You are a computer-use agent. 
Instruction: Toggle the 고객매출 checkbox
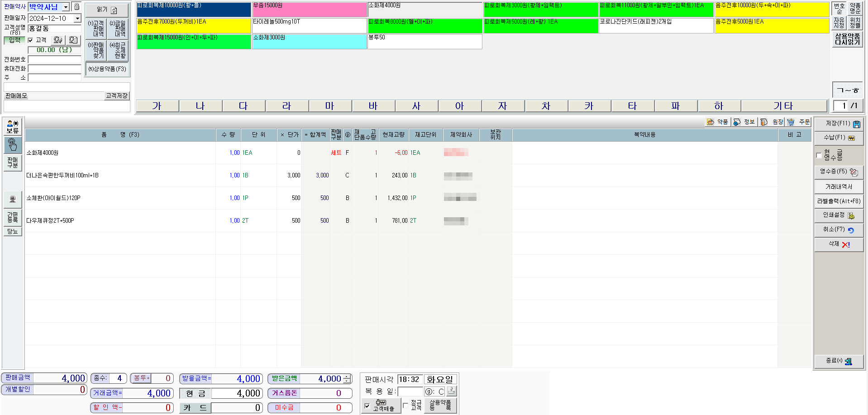(367, 406)
